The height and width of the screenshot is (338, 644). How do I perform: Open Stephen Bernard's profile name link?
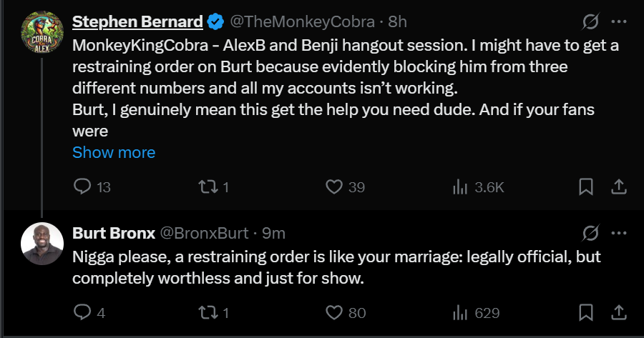137,21
